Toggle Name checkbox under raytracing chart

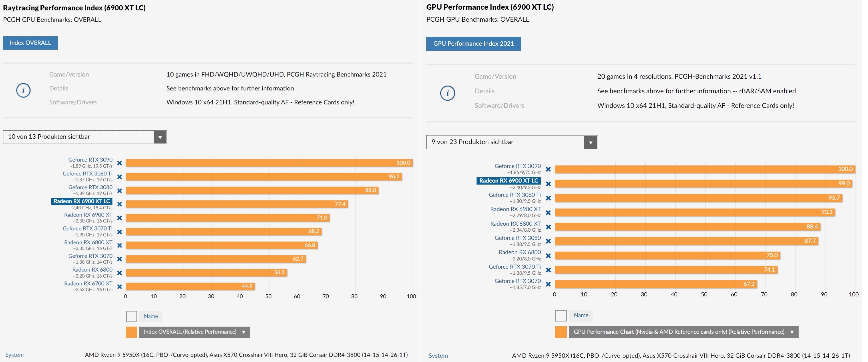[x=131, y=316]
